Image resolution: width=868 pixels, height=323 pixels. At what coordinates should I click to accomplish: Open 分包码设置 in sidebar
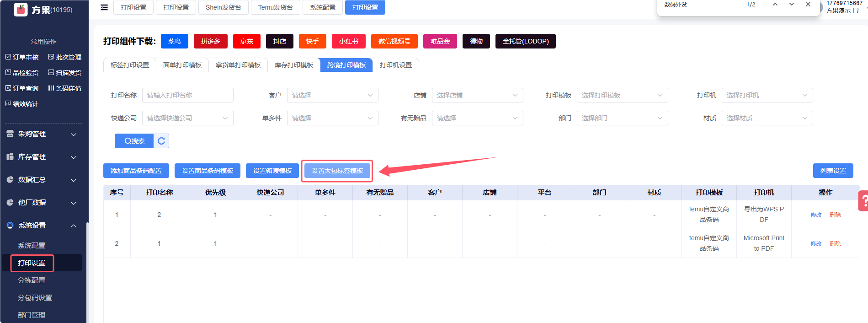[x=35, y=298]
